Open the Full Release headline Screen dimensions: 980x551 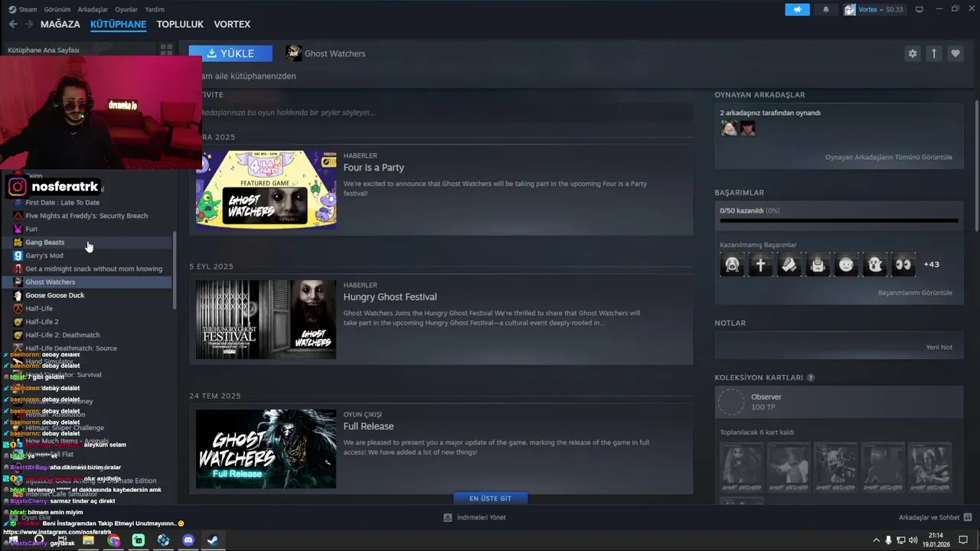click(x=368, y=426)
